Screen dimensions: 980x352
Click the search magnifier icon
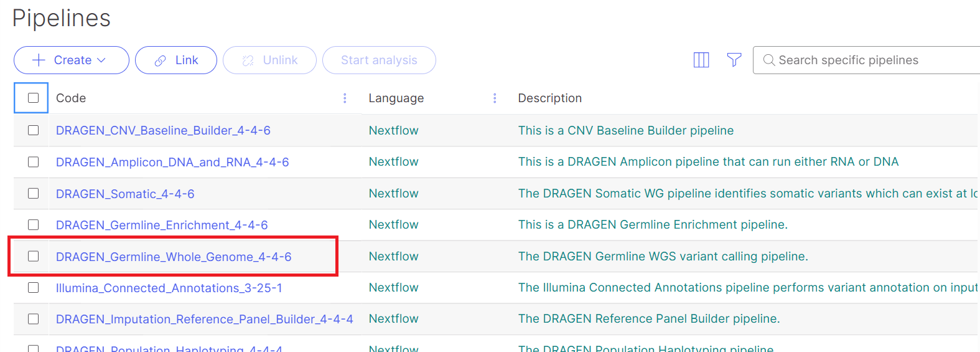coord(769,60)
